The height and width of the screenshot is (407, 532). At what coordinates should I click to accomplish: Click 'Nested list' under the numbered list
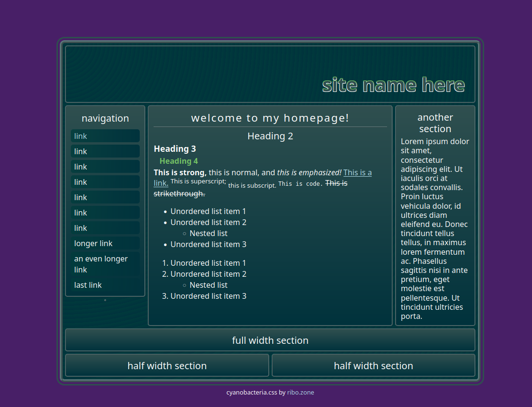(x=208, y=285)
